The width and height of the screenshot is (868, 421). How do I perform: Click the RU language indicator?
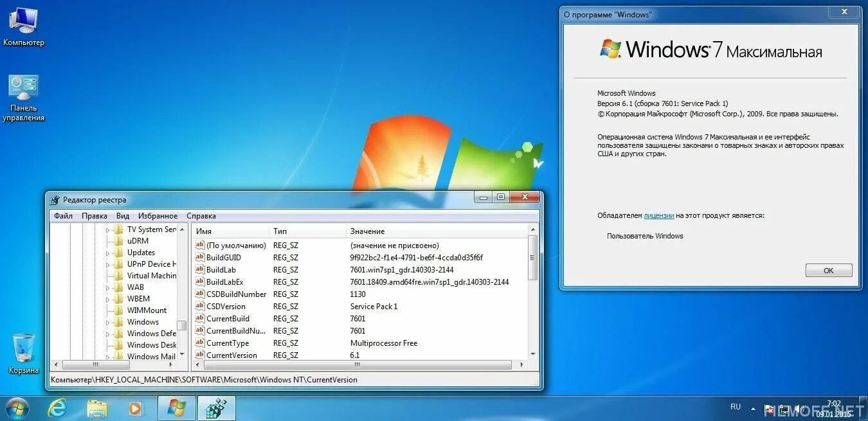pyautogui.click(x=736, y=407)
